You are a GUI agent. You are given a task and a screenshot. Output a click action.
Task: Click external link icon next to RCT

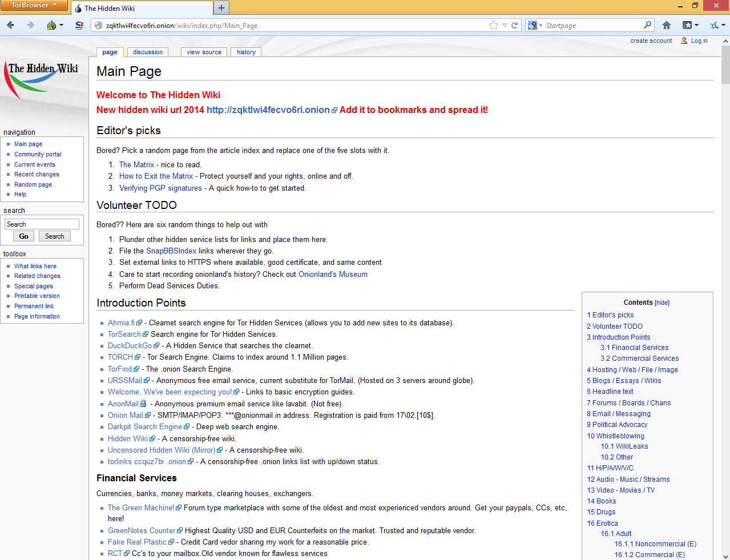[x=127, y=554]
